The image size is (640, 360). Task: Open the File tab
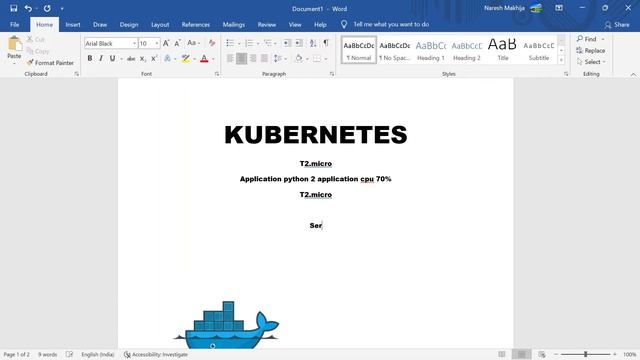click(x=15, y=24)
